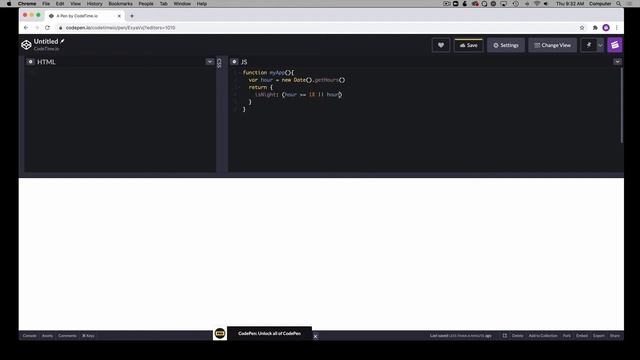Expand the arrow next to the pin button
This screenshot has height=360, width=640.
600,45
